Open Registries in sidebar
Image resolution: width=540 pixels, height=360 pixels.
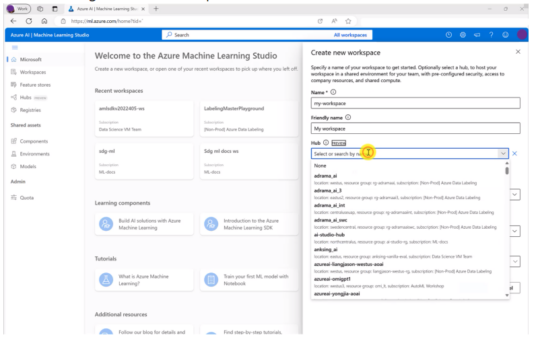(30, 110)
